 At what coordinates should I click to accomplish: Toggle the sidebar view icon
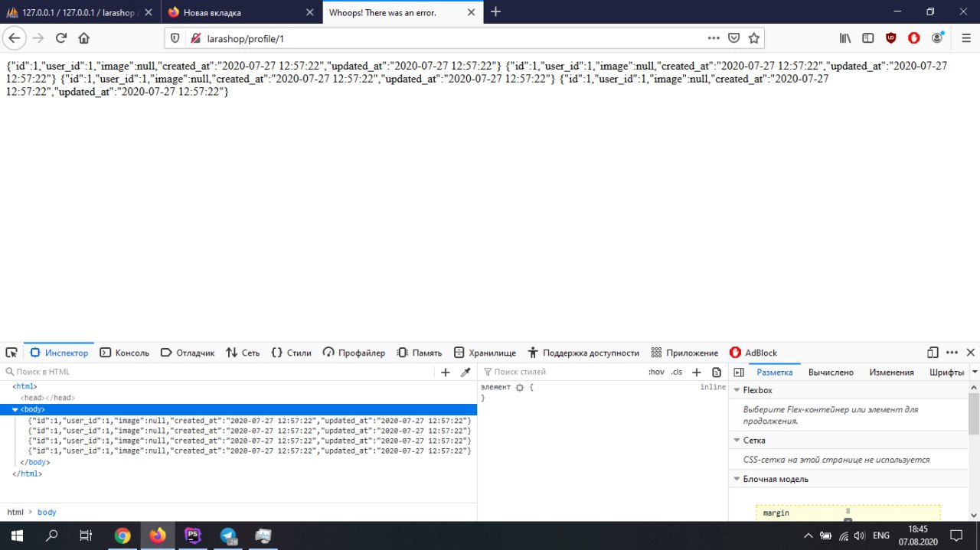click(x=868, y=37)
